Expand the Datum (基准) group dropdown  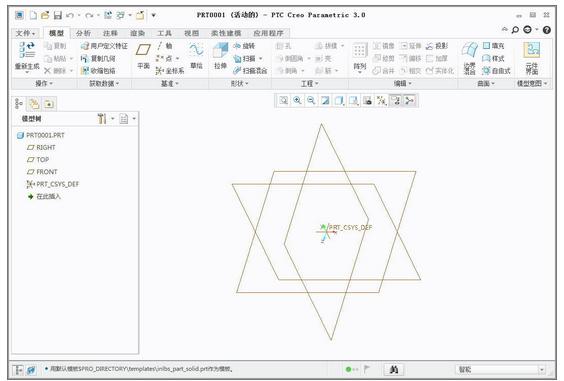coord(169,83)
